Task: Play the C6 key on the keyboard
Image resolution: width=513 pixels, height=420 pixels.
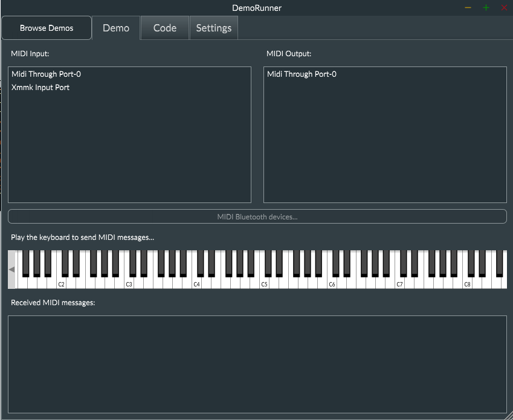Action: 332,283
